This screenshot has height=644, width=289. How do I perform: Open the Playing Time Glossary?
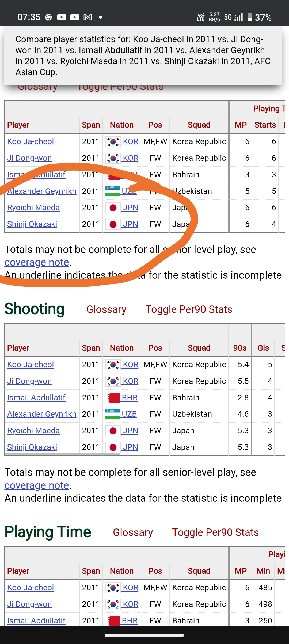(133, 532)
